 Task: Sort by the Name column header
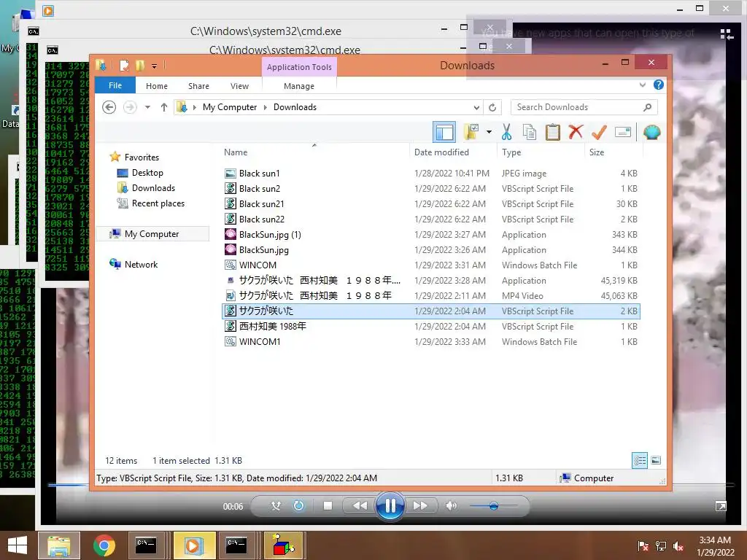(314, 152)
